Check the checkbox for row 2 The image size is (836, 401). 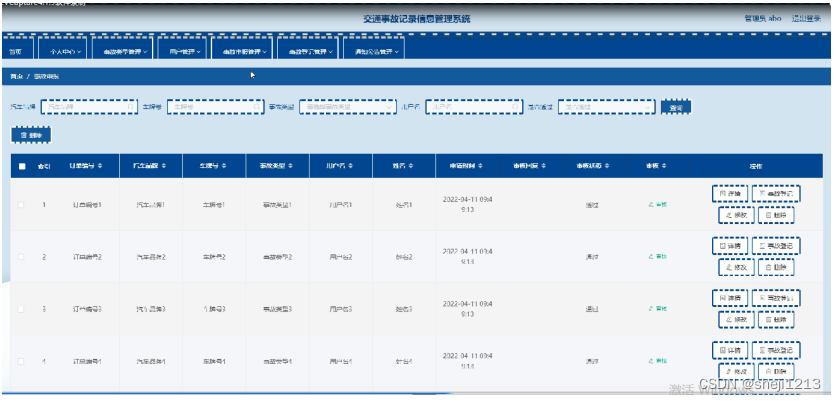click(21, 257)
